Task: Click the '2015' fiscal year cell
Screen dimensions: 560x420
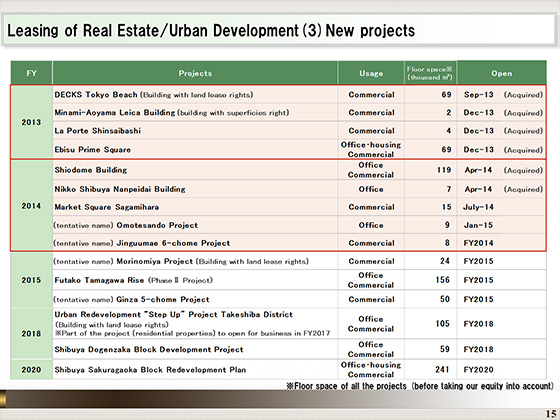Action: click(31, 280)
